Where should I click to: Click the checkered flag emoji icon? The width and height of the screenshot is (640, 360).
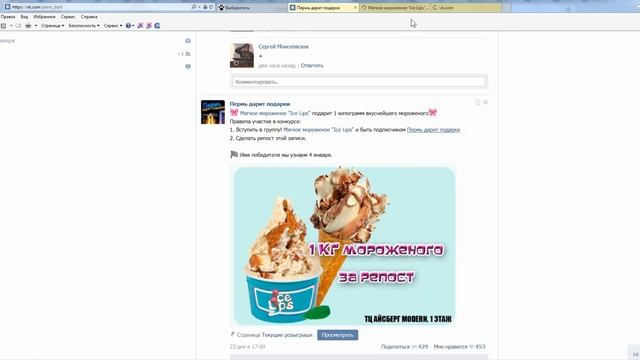pos(234,154)
